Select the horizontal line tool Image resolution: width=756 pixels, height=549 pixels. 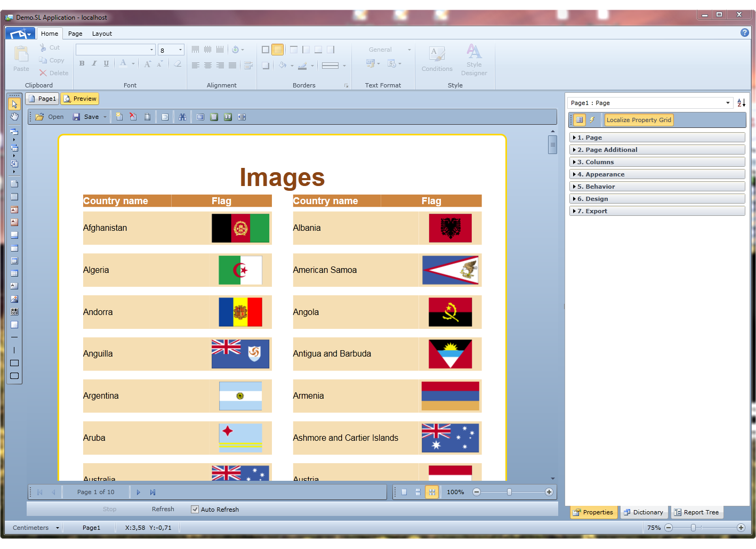pos(14,337)
